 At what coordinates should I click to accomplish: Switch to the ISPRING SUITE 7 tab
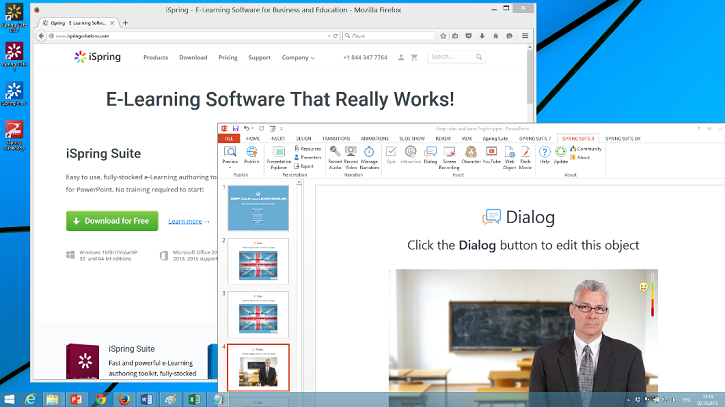[535, 138]
